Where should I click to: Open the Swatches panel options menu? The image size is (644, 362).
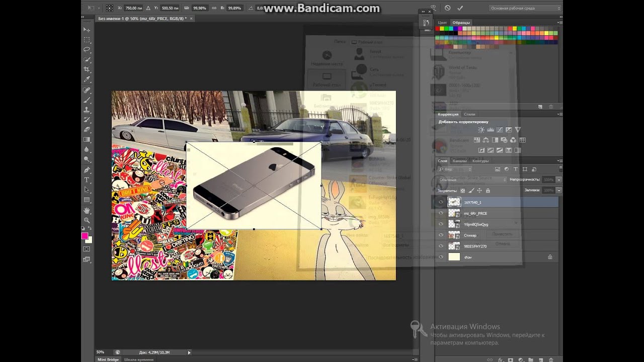tap(560, 23)
